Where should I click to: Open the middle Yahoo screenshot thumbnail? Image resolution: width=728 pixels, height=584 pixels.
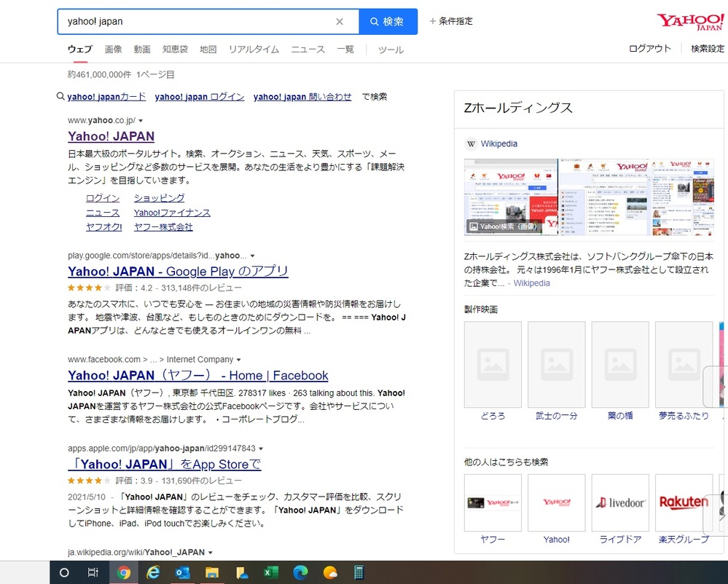pos(603,197)
